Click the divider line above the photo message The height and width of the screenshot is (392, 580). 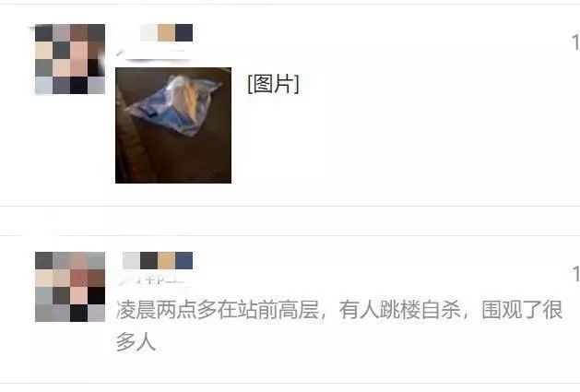[290, 4]
